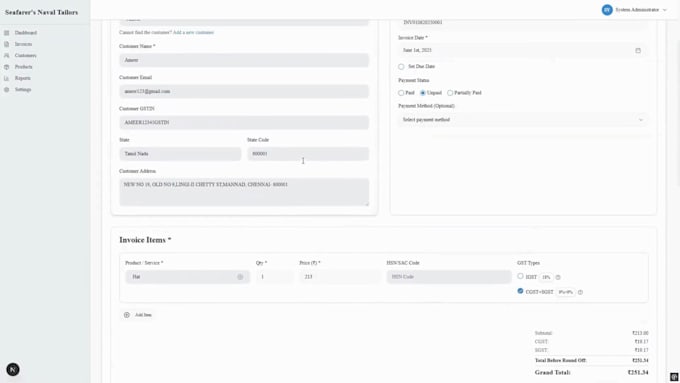Screen dimensions: 680x383
Task: Click the Add a new customer link
Action: [193, 33]
